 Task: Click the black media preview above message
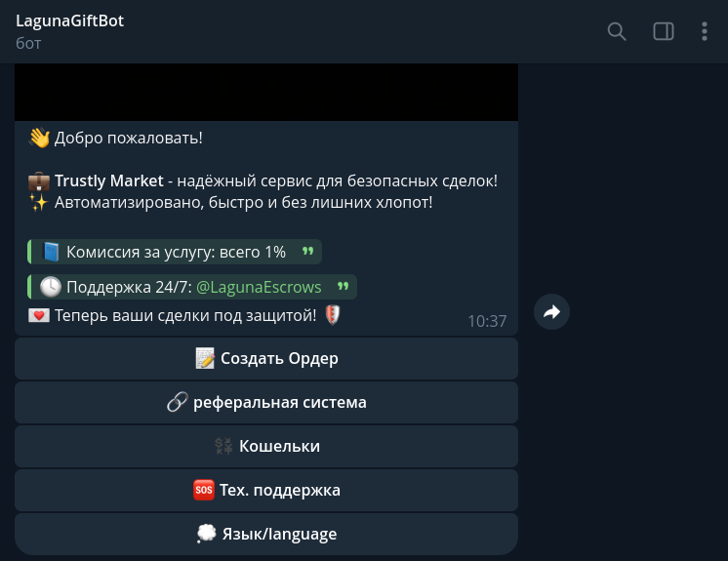pyautogui.click(x=266, y=93)
